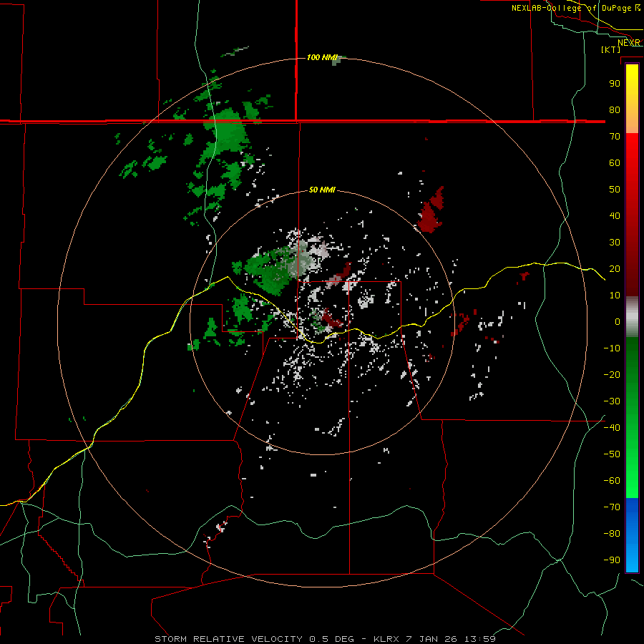Click the positive 10 knot legend value
Viewport: 644px width, 644px height.
coord(615,296)
